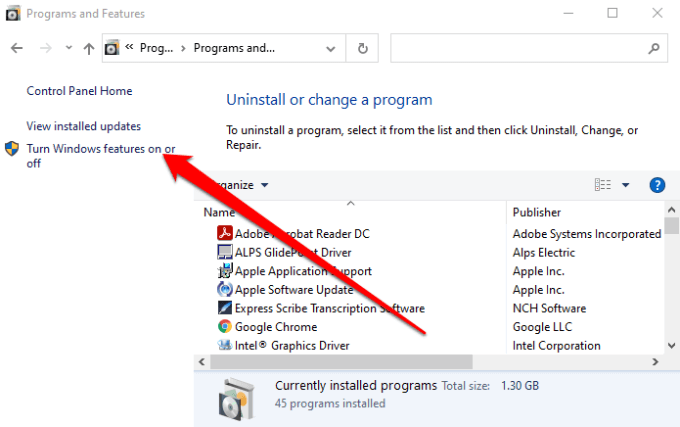Sort the list by Publisher column
This screenshot has width=680, height=427.
[536, 212]
